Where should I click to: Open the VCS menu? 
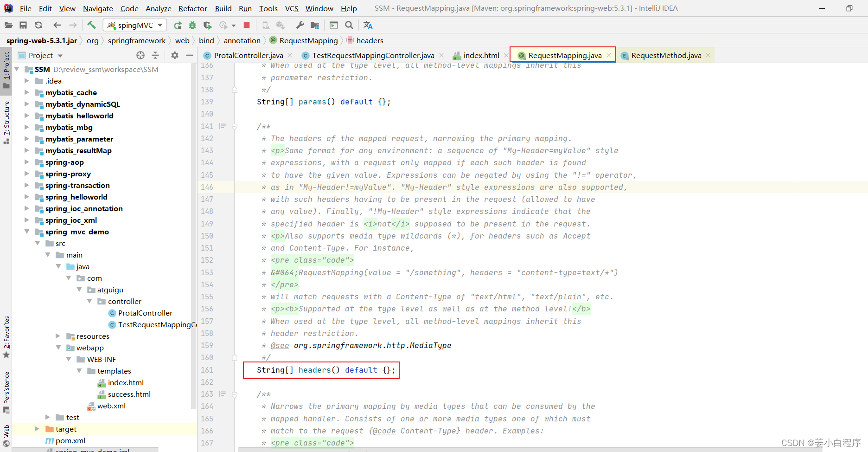[292, 8]
